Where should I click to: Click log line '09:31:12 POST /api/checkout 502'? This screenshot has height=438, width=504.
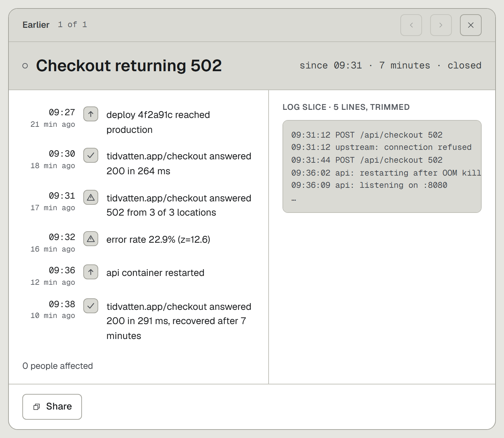click(x=367, y=135)
